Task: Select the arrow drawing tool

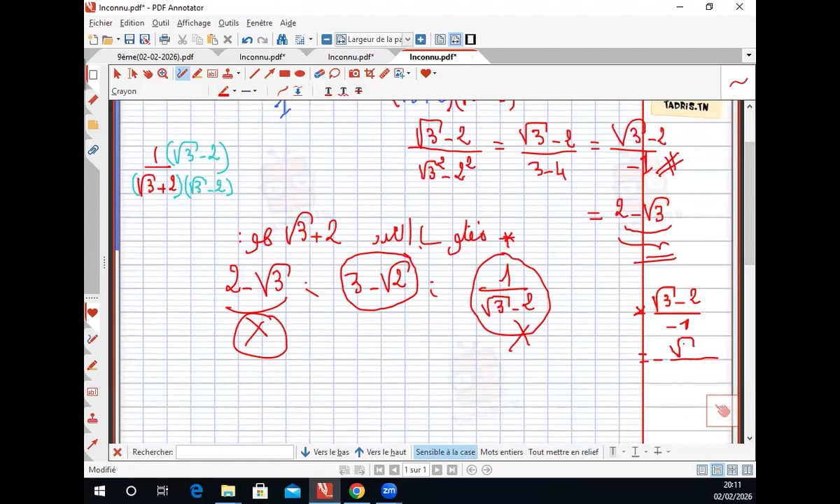Action: [269, 73]
